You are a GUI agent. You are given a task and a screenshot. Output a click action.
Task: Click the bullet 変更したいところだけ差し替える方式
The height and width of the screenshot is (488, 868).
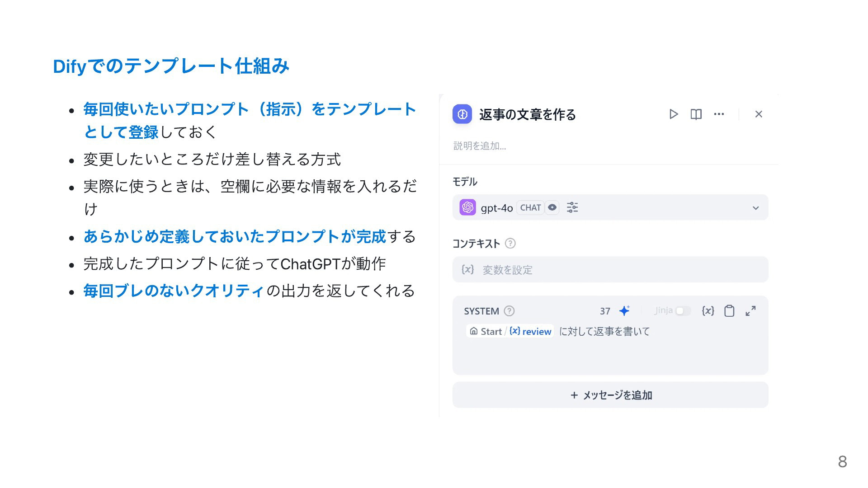point(212,159)
